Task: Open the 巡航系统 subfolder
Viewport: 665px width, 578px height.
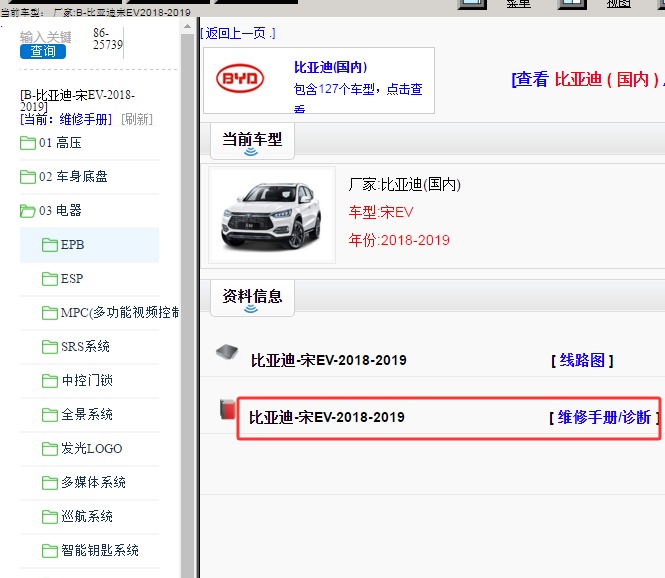Action: click(89, 517)
